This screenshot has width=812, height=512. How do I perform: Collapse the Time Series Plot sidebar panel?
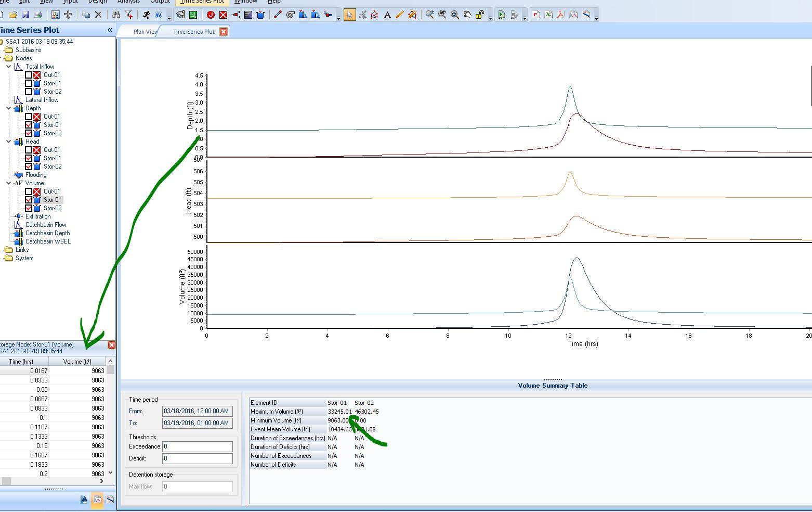pyautogui.click(x=110, y=30)
